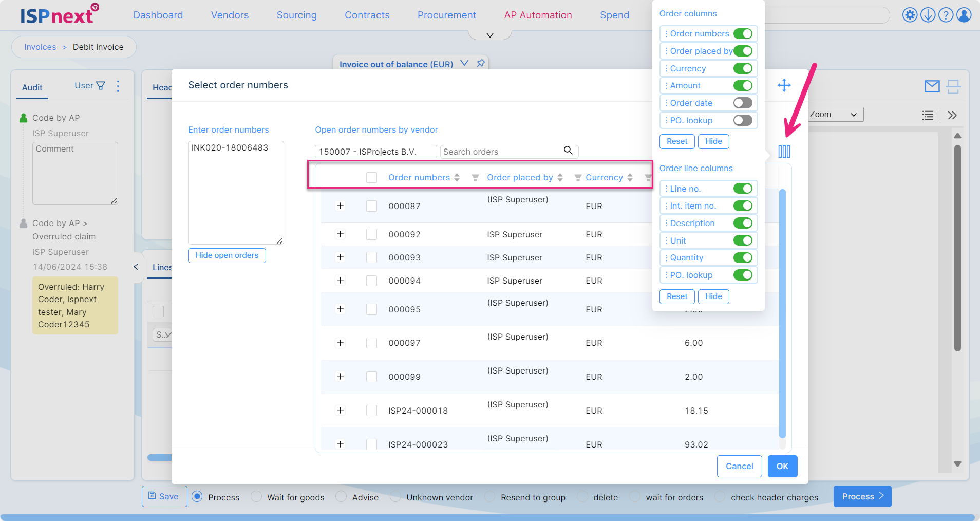Select the Wait for goods radio button
Image resolution: width=980 pixels, height=521 pixels.
pyautogui.click(x=256, y=497)
